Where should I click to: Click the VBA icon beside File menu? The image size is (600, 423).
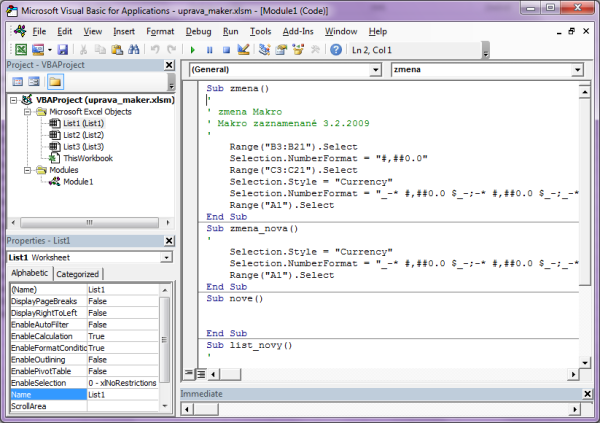pos(20,31)
